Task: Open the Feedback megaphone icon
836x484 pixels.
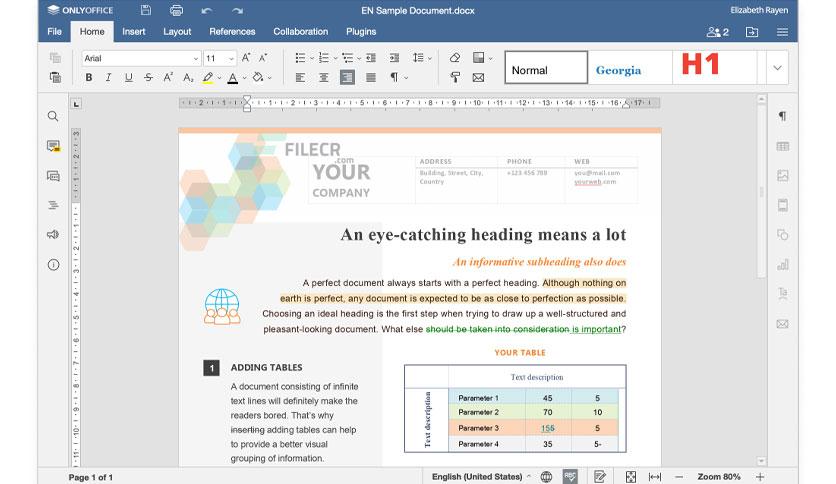Action: tap(53, 235)
